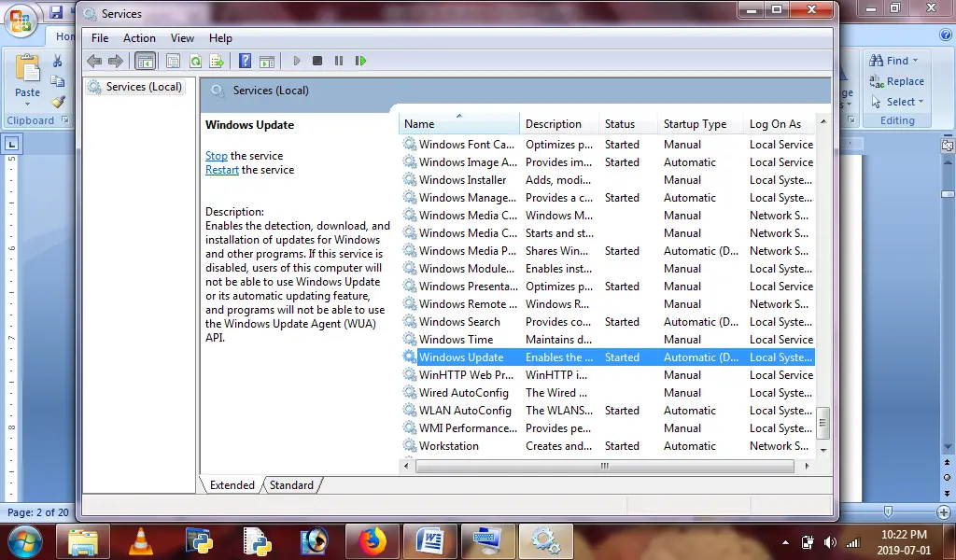Click Replace in Word's Editing group
The height and width of the screenshot is (560, 956).
pos(897,81)
